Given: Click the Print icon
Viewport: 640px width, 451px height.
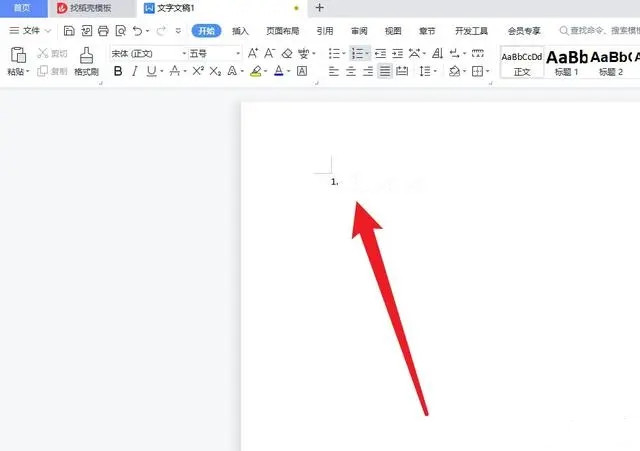Looking at the screenshot, I should pyautogui.click(x=103, y=31).
